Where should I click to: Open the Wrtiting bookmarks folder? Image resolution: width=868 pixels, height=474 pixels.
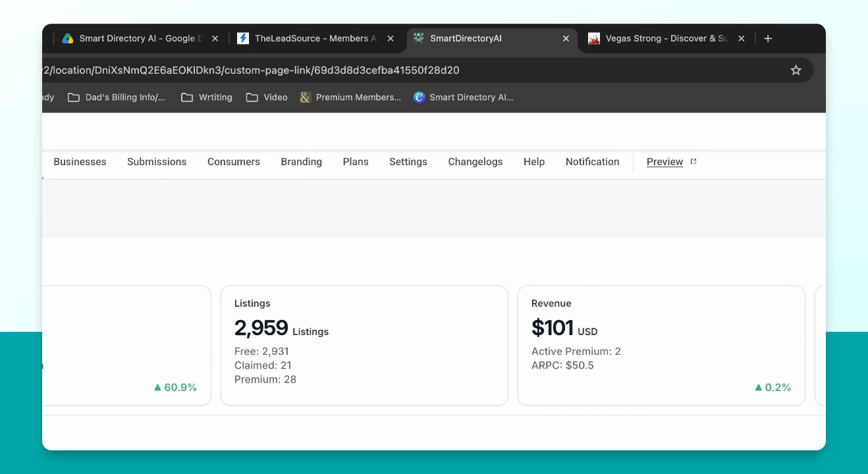pyautogui.click(x=207, y=97)
